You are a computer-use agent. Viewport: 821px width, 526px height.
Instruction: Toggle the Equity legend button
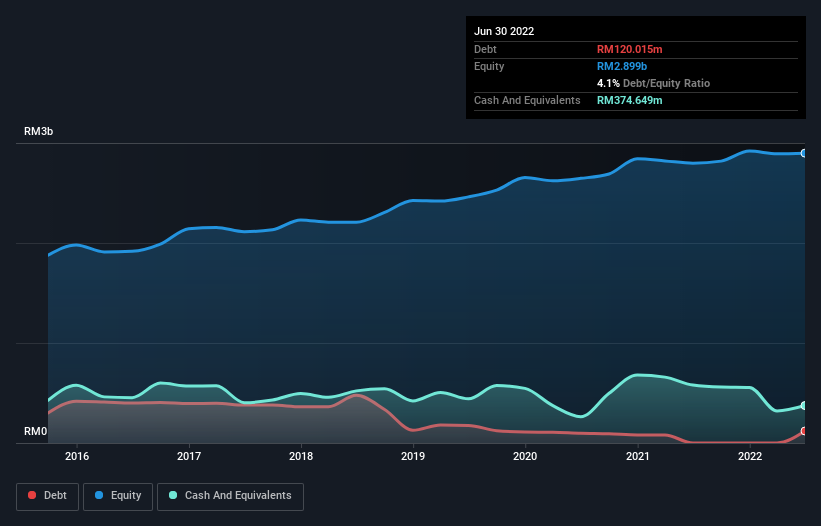pos(118,495)
